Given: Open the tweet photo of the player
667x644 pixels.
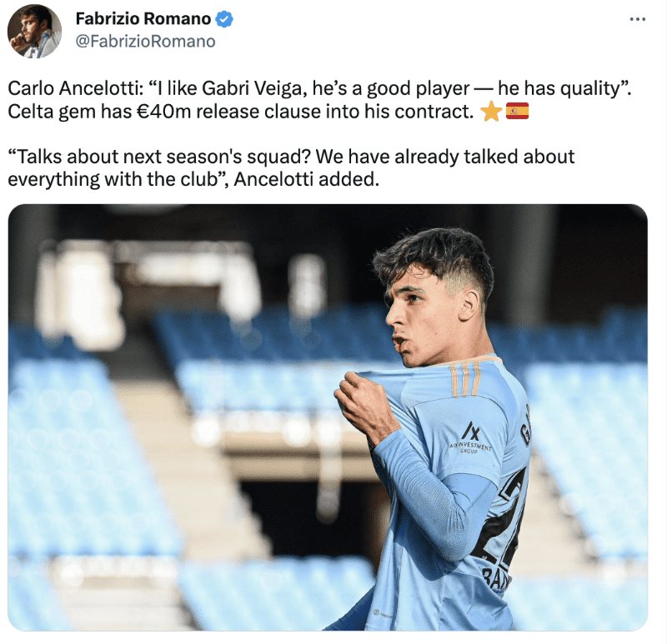Looking at the screenshot, I should 328,417.
